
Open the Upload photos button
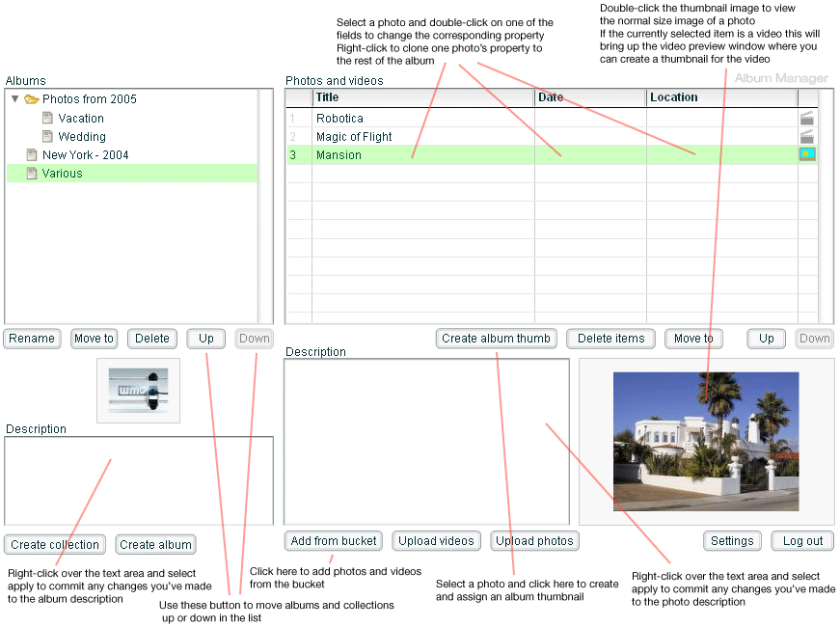534,541
